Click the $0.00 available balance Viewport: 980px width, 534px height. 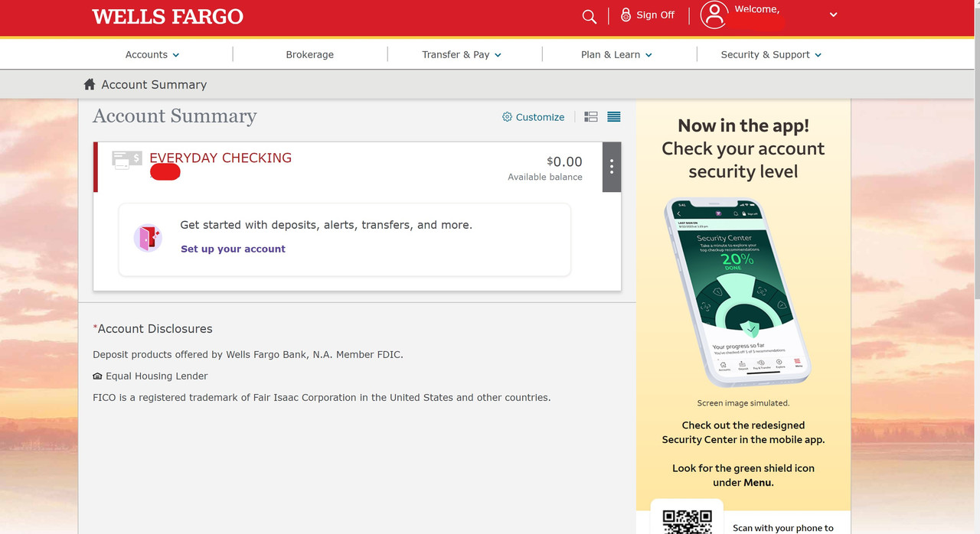[564, 161]
